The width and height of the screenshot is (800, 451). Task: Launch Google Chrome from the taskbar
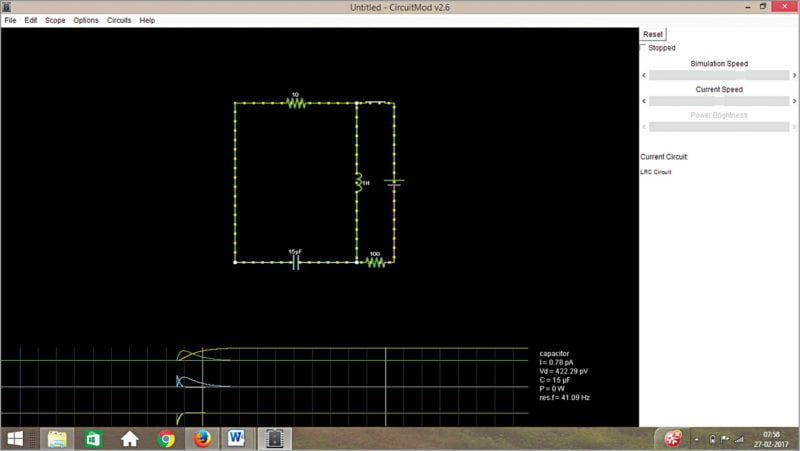(x=166, y=438)
